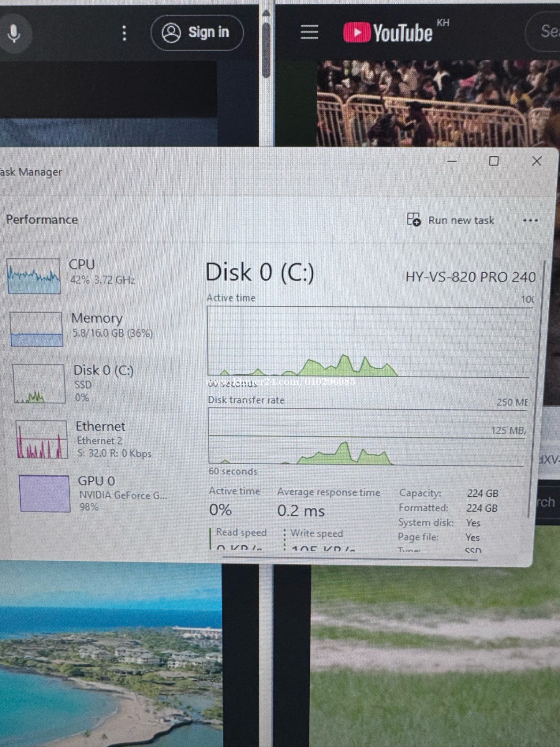Viewport: 560px width, 747px height.
Task: Click the crowd video thumbnail on YouTube
Action: [x=438, y=103]
